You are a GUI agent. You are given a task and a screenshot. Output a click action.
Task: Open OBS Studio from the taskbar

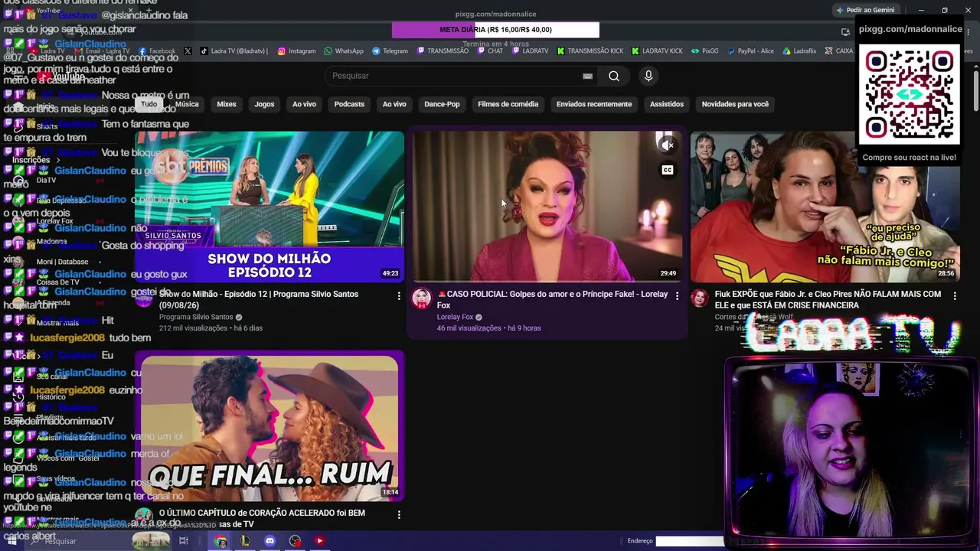pos(295,541)
